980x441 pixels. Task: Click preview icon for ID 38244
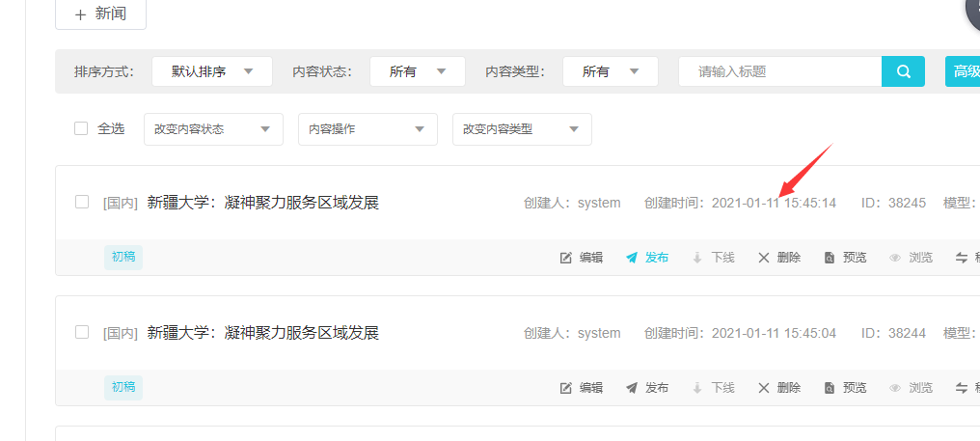[x=830, y=389]
